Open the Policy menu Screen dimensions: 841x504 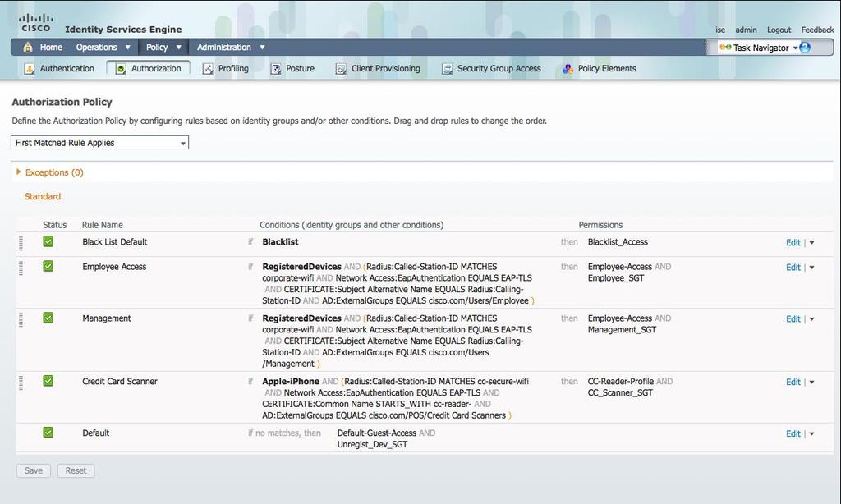(x=157, y=47)
